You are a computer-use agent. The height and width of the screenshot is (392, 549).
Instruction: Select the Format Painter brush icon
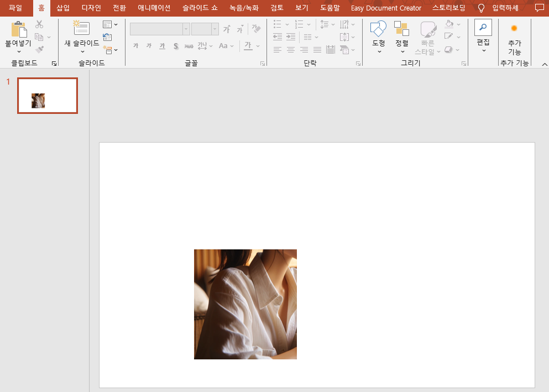coord(39,49)
